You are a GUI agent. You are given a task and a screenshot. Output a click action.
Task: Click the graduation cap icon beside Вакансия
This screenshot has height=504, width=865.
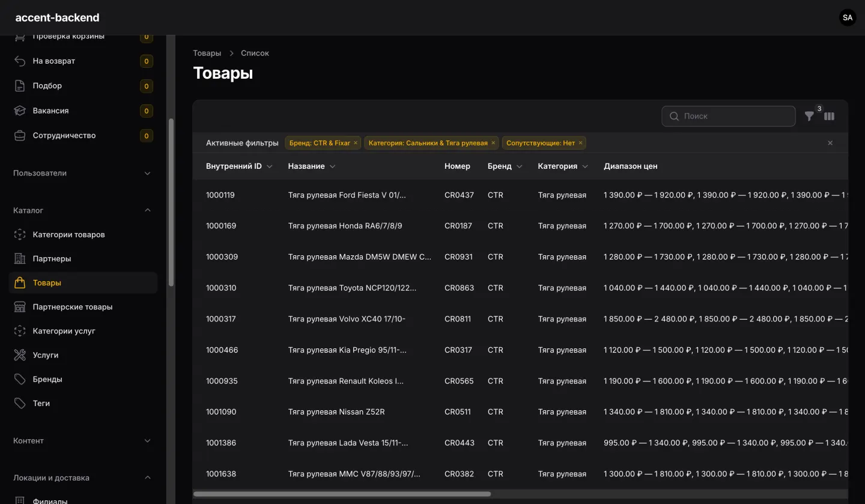pyautogui.click(x=20, y=111)
